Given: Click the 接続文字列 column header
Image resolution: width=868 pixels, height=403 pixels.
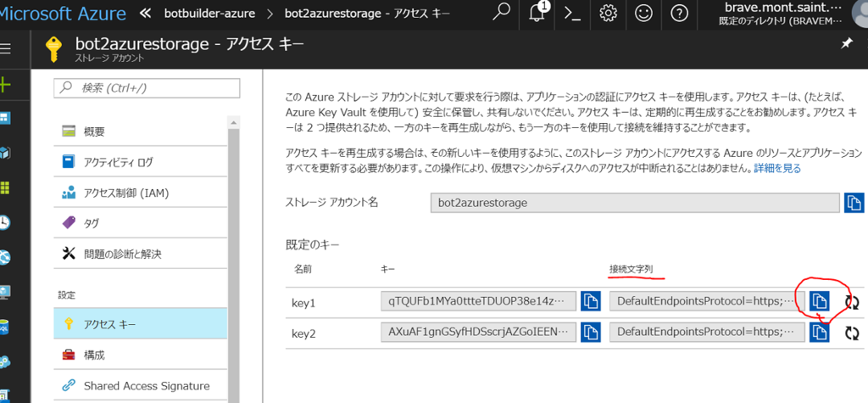Looking at the screenshot, I should pos(631,270).
